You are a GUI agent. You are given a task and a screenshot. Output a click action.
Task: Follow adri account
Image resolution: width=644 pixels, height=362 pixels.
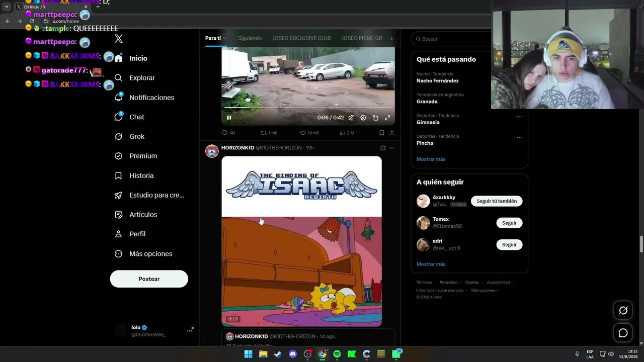509,244
